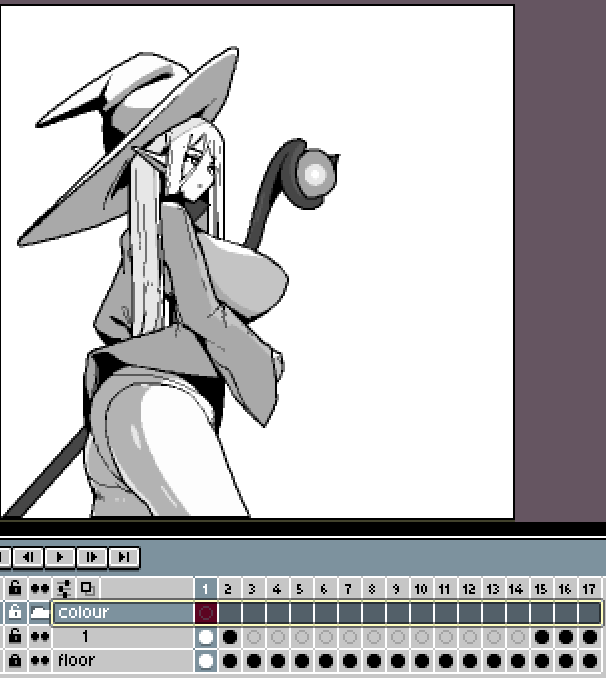Viewport: 606px width, 678px height.
Task: Hide layer 1 using its eye icon
Action: [x=39, y=636]
